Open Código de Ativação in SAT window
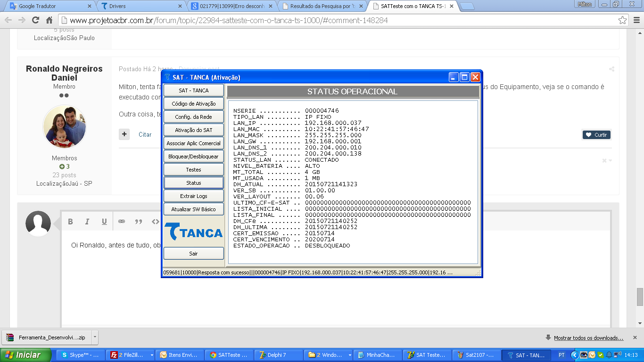The width and height of the screenshot is (644, 362). click(x=193, y=104)
